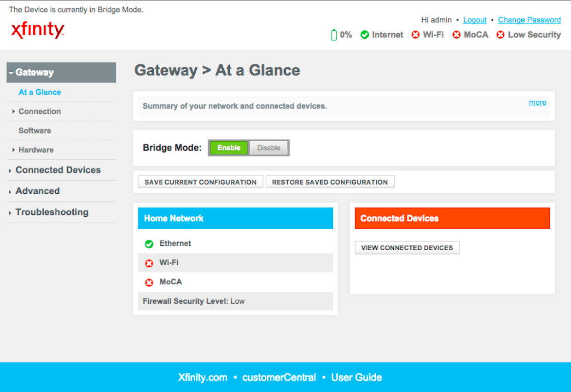Image resolution: width=571 pixels, height=392 pixels.
Task: Open the At a Glance page
Action: pos(40,92)
